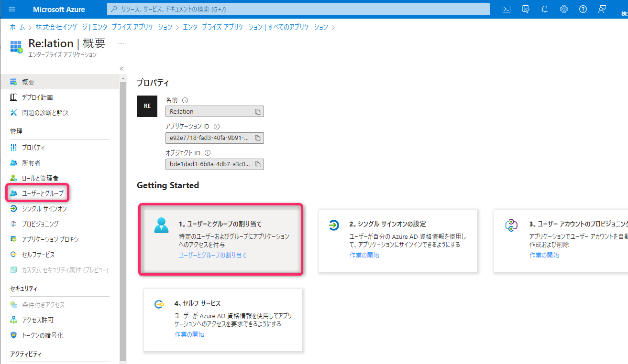Open Directories and subscriptions filter icon
The height and width of the screenshot is (364, 628).
(526, 9)
